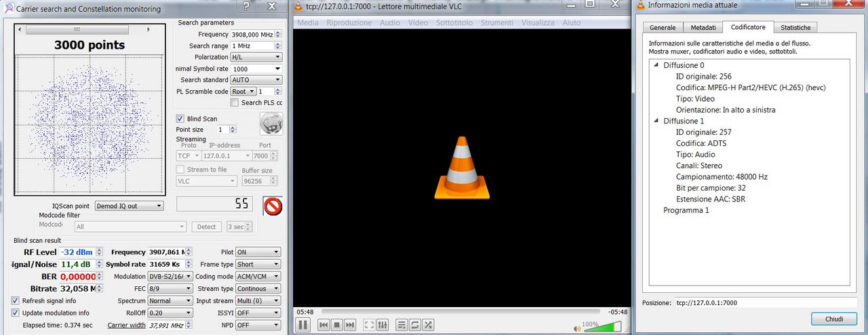This screenshot has height=335, width=868.
Task: Open the IQScan point Demod IQ out dropdown
Action: coord(129,205)
